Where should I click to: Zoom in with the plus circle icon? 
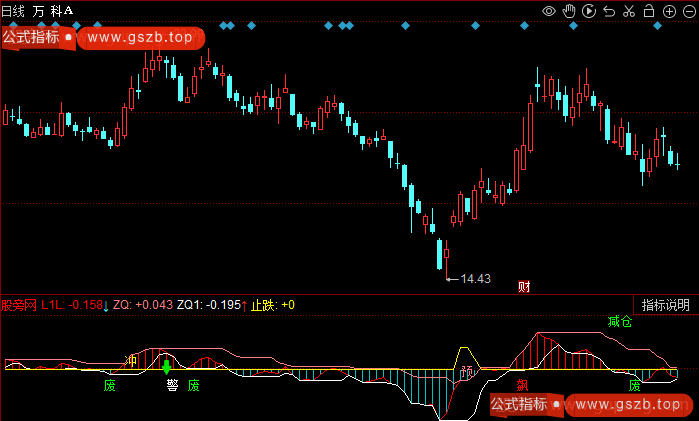click(x=667, y=11)
